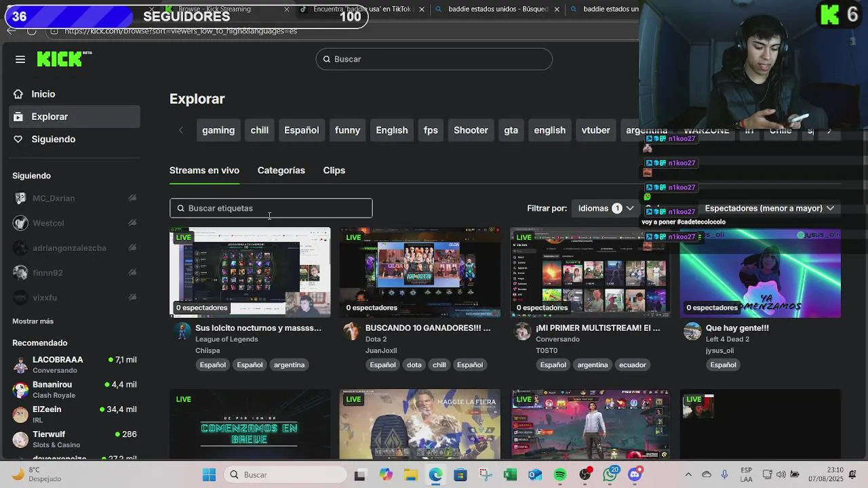Screen dimensions: 868x488
Task: Open recommended channel LACOBRAAA
Action: click(x=75, y=365)
